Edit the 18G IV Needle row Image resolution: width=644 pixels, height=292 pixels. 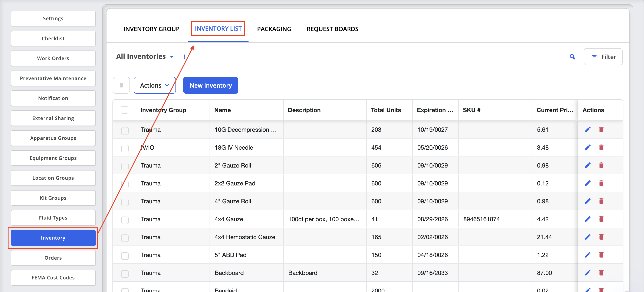tap(588, 147)
